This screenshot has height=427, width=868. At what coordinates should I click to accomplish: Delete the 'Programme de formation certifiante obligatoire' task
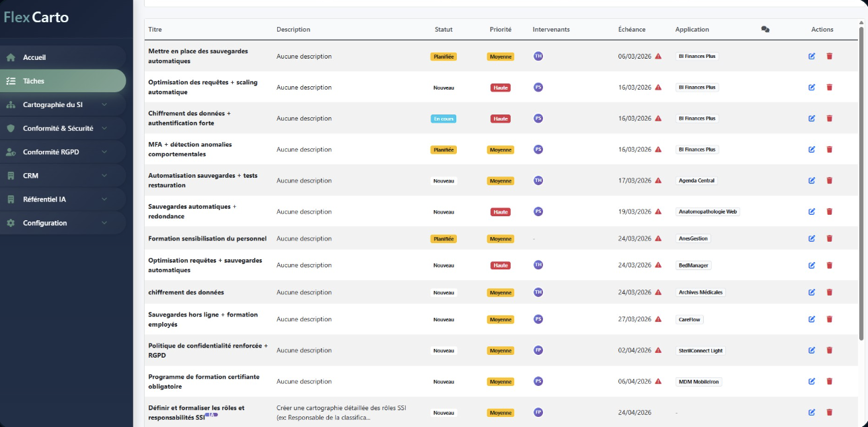[829, 381]
